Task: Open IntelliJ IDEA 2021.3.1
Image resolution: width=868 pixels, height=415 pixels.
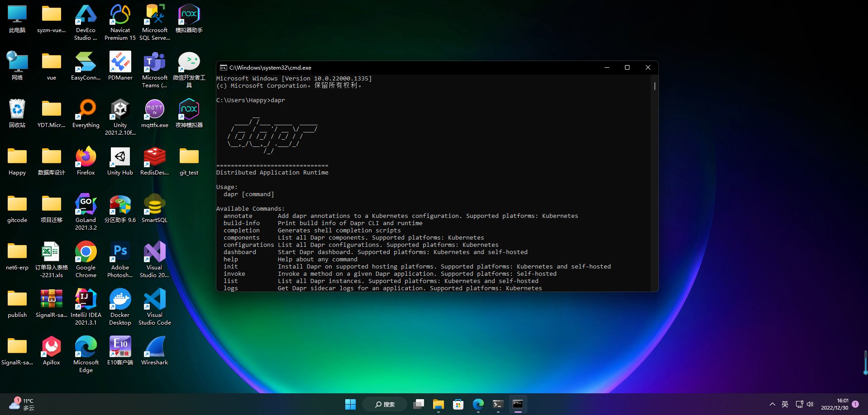Action: click(x=86, y=299)
